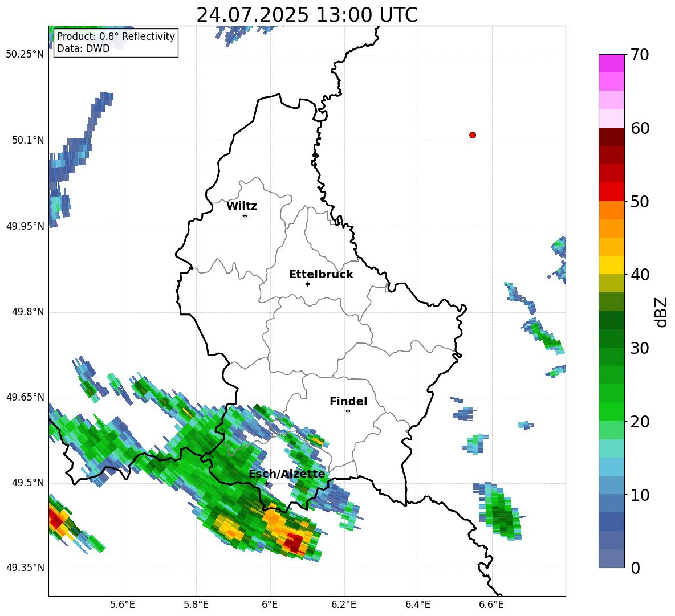Click the 'Product: 0.8° Reflectivity' text
Screen dimensions: 675x616
[x=116, y=36]
